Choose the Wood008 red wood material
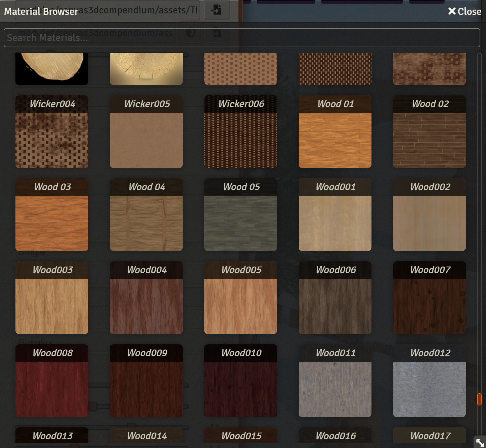Screen dimensions: 486x448 [52, 381]
